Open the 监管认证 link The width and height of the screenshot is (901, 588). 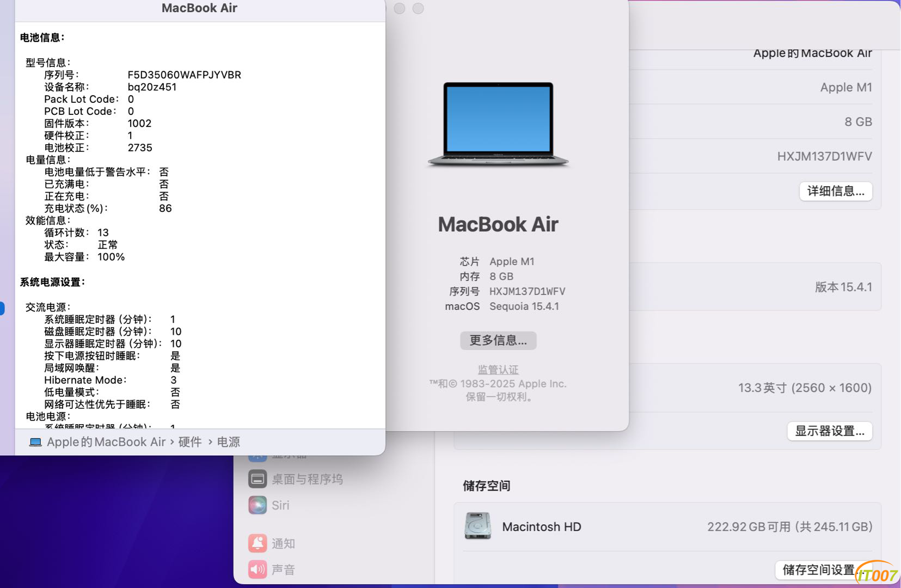click(498, 370)
